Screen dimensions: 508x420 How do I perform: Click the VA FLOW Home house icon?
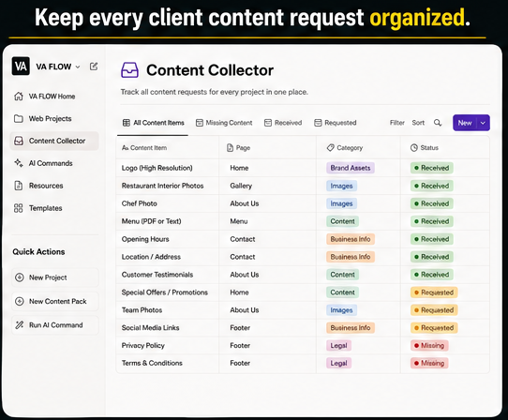pyautogui.click(x=19, y=97)
